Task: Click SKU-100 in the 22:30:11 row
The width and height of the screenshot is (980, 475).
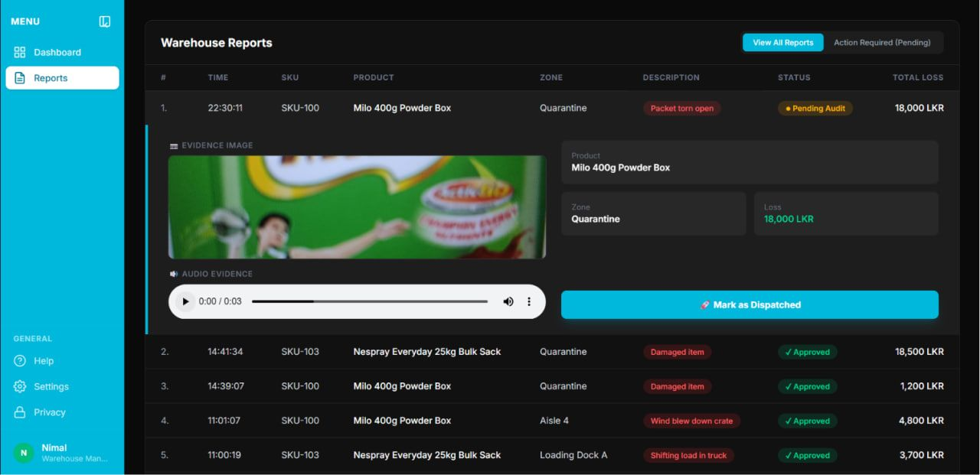Action: pos(300,108)
